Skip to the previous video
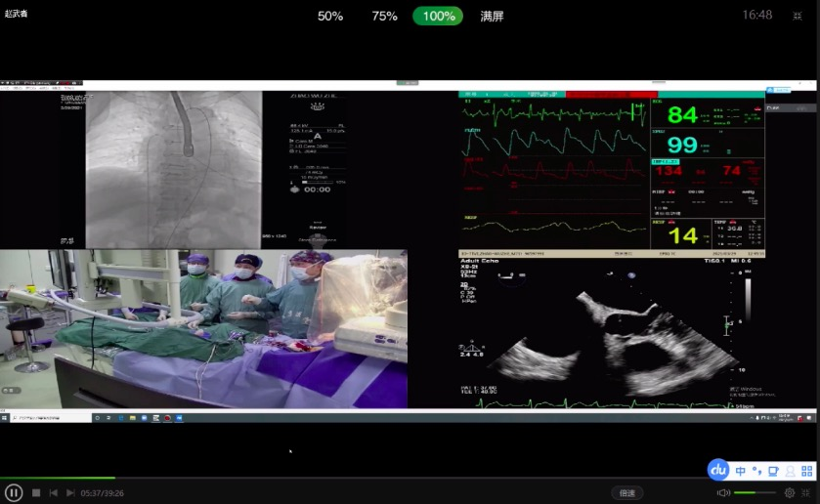The image size is (820, 504). [54, 493]
